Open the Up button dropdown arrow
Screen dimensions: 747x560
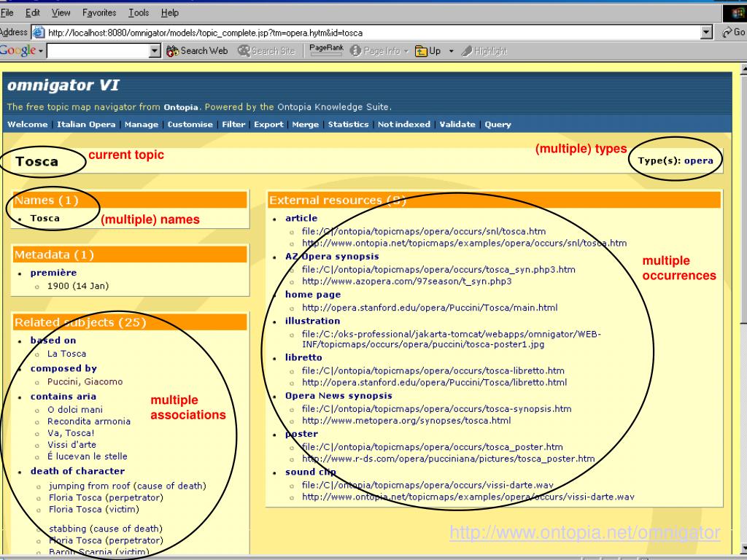click(x=451, y=51)
